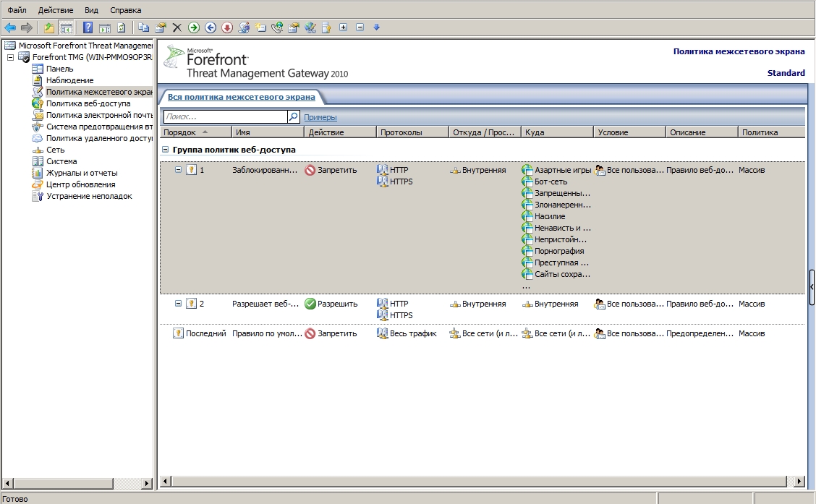Select Политика веб-доступа in the tree
Viewport: 816px width, 504px height.
click(x=88, y=103)
